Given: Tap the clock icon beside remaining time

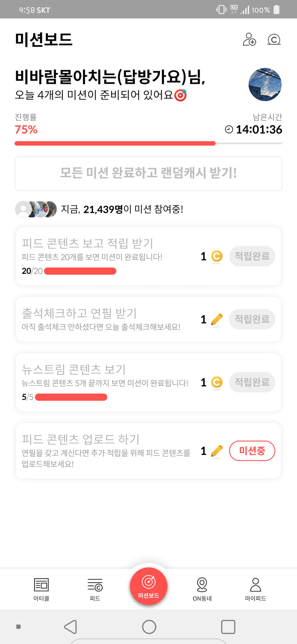Looking at the screenshot, I should pyautogui.click(x=229, y=130).
